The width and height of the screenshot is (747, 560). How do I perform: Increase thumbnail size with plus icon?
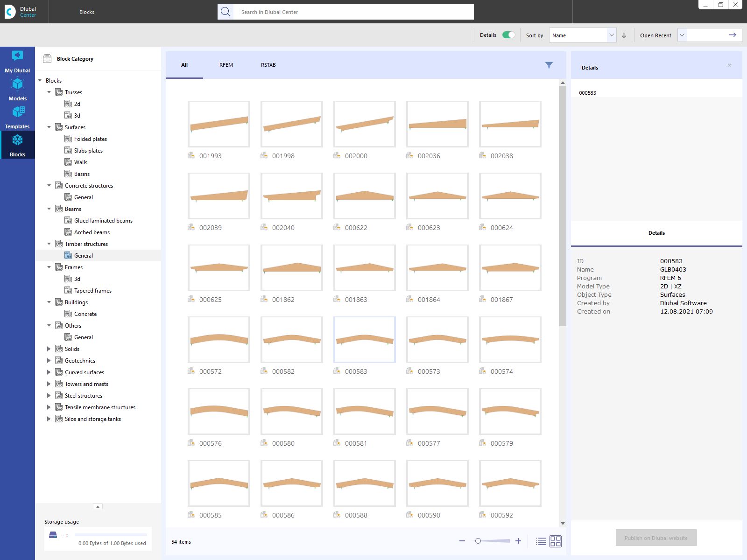point(518,541)
